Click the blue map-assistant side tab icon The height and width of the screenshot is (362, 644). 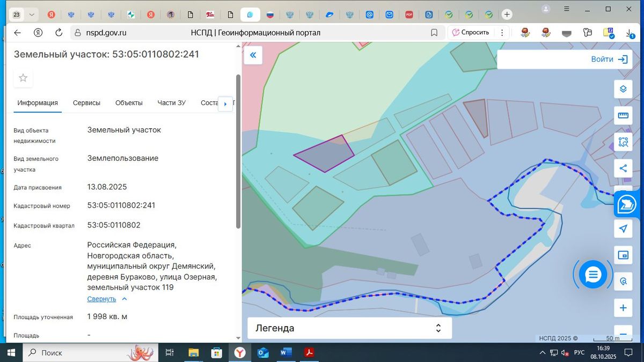[x=627, y=204]
